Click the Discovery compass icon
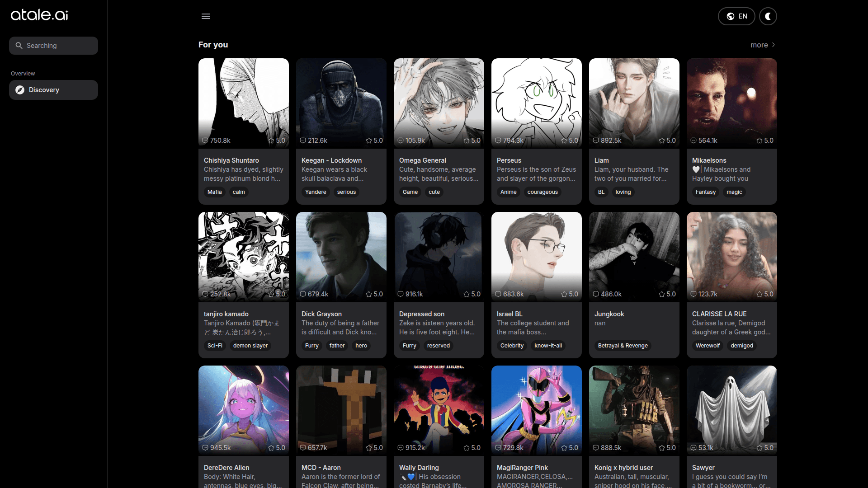 (20, 90)
